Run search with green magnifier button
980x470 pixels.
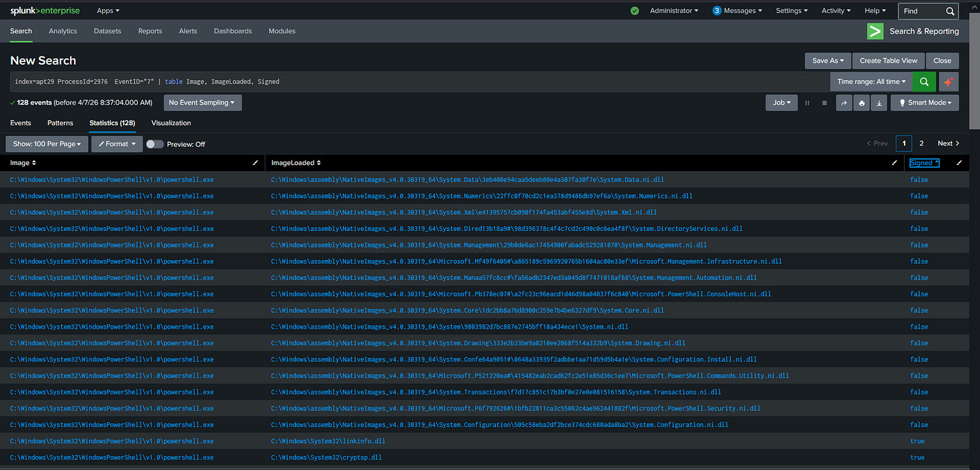point(924,81)
